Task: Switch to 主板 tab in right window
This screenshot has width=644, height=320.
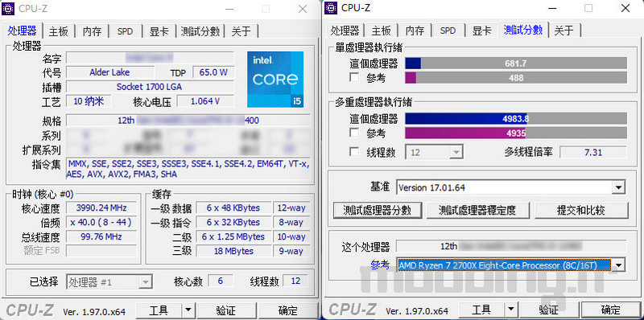Action: (x=381, y=31)
